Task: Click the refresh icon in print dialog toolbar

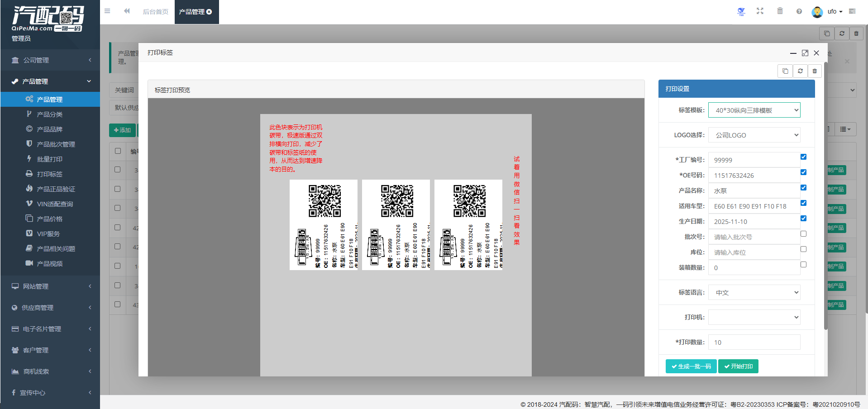Action: coord(800,71)
